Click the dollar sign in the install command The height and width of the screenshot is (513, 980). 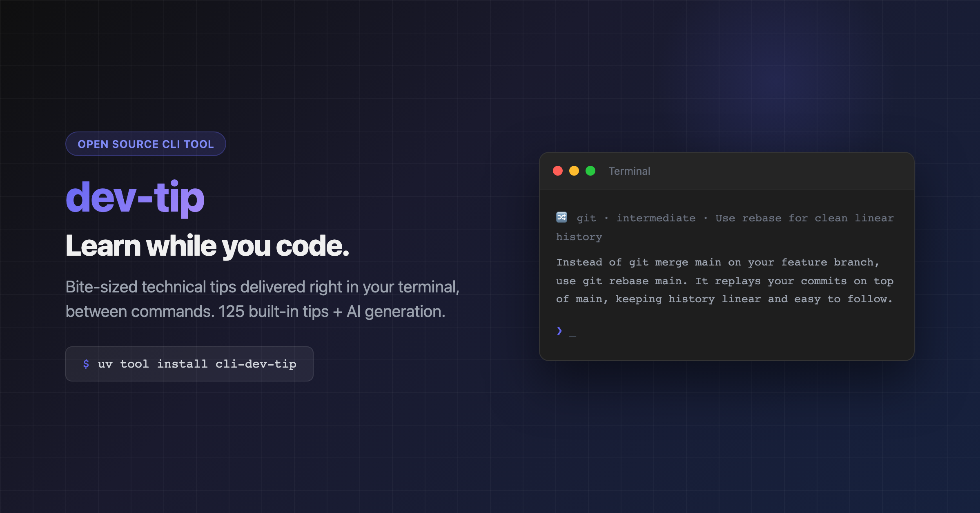pos(86,364)
